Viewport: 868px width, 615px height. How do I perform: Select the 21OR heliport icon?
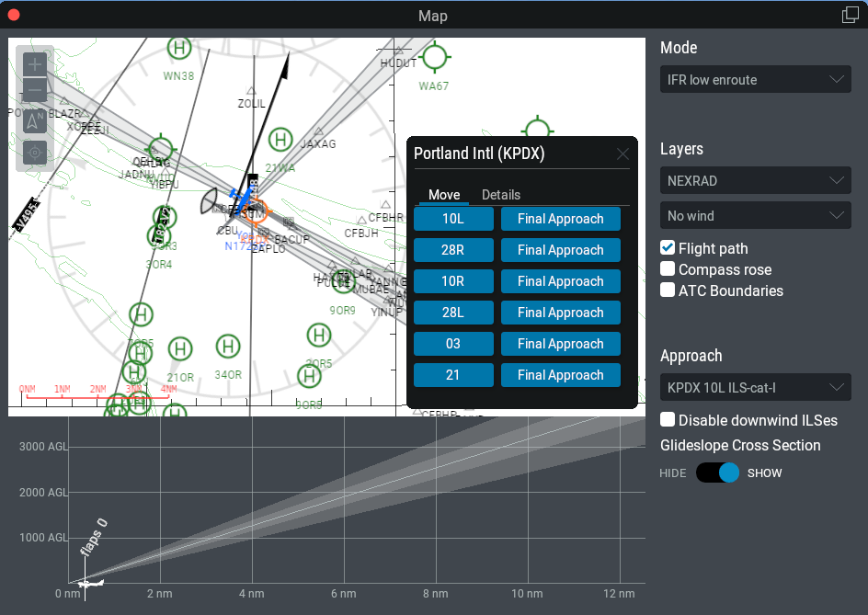pyautogui.click(x=180, y=348)
